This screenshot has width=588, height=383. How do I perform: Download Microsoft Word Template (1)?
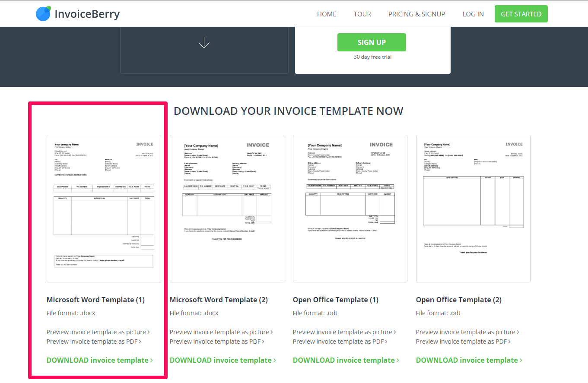click(99, 360)
